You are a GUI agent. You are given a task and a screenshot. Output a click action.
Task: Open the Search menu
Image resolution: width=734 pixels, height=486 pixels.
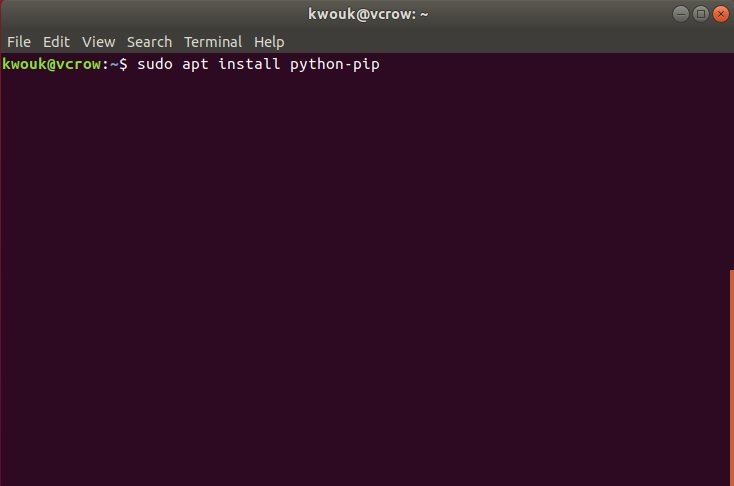149,42
